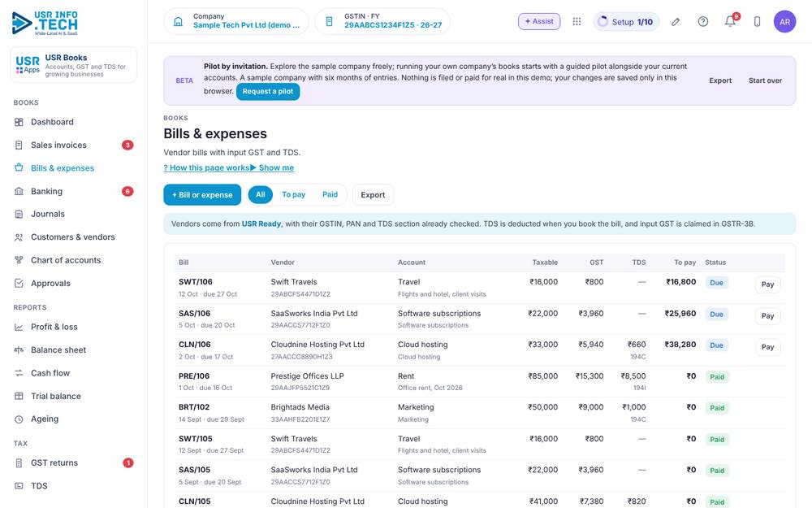The height and width of the screenshot is (508, 812).
Task: Click vendor name Brightads Media
Action: (300, 407)
